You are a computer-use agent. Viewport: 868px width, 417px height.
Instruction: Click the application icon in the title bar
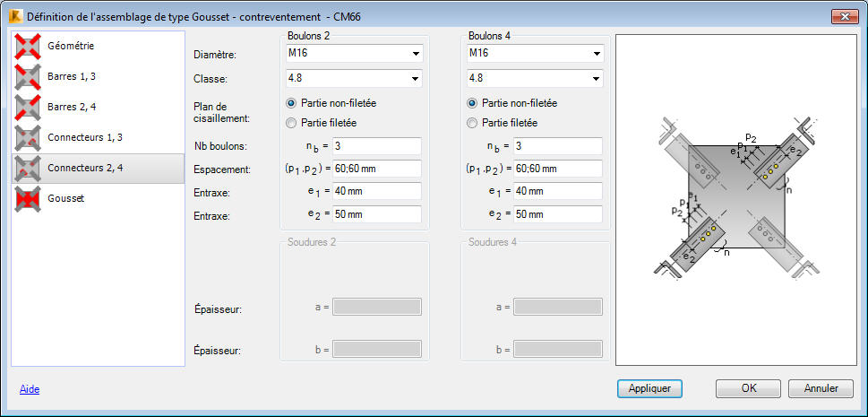pyautogui.click(x=15, y=17)
